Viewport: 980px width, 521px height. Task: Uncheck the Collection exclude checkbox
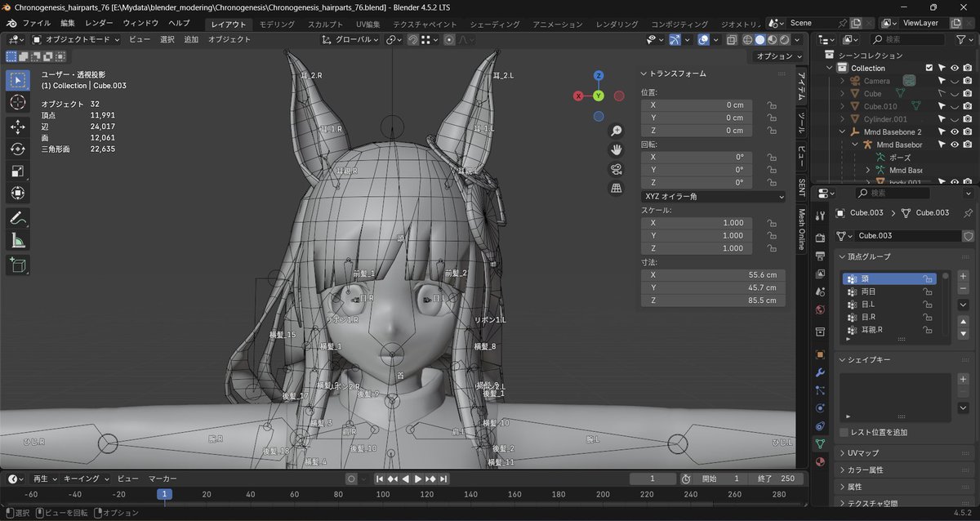coord(929,68)
